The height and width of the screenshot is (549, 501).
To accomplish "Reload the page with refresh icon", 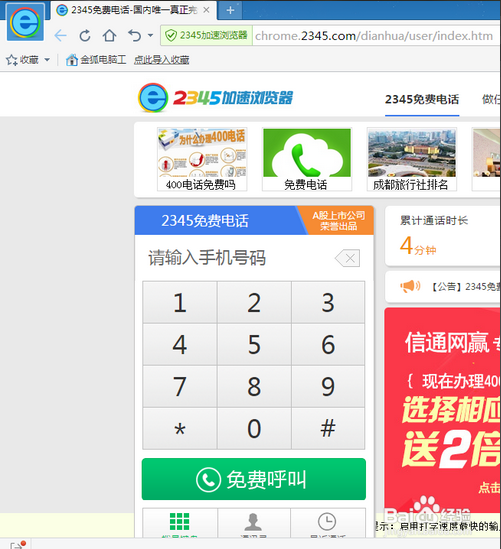I will coord(85,35).
